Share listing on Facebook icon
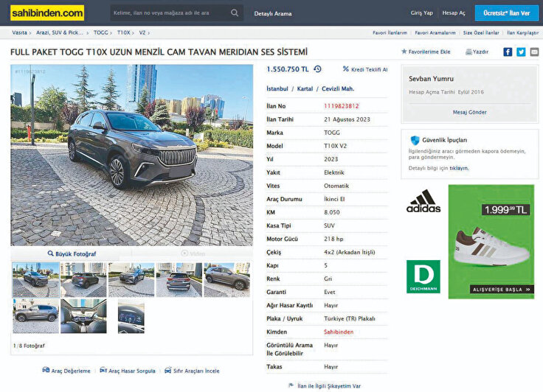This screenshot has width=543, height=392. [x=508, y=52]
